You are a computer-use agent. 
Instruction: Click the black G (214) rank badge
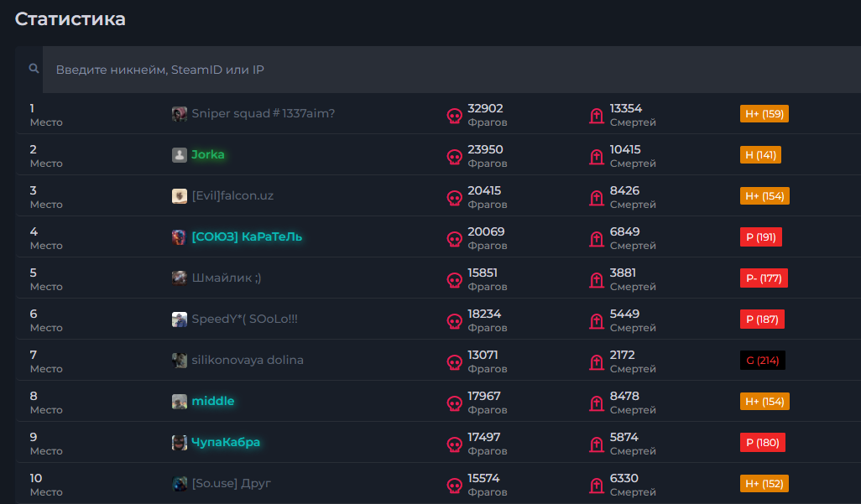(x=762, y=361)
